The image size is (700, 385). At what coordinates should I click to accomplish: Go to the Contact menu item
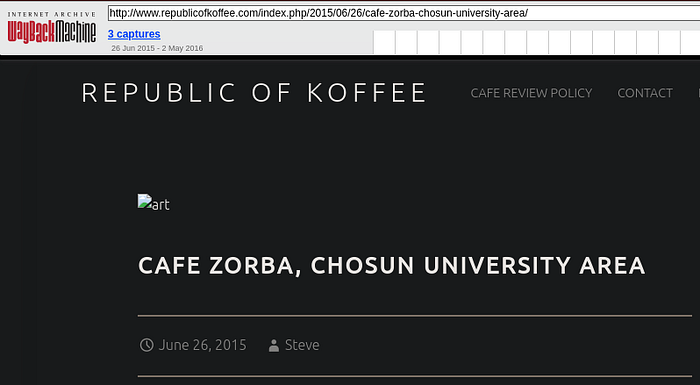point(645,93)
